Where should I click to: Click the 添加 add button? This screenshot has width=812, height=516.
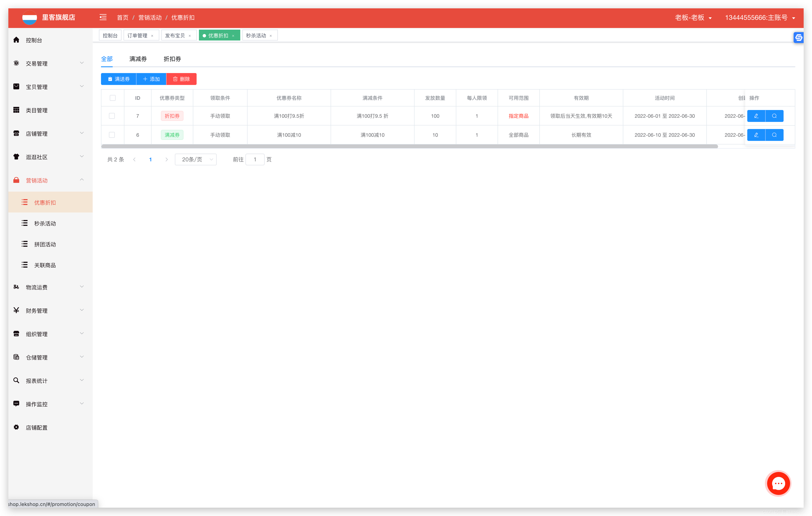coord(151,79)
